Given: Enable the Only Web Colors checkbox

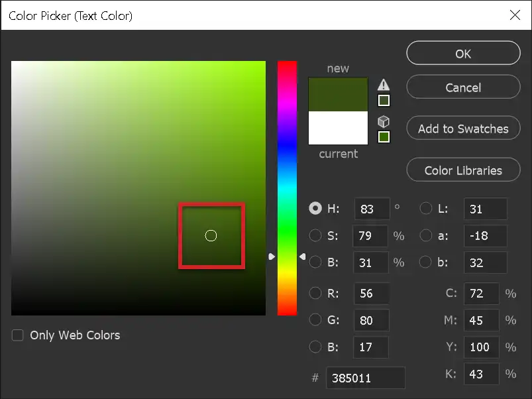Looking at the screenshot, I should pyautogui.click(x=17, y=335).
